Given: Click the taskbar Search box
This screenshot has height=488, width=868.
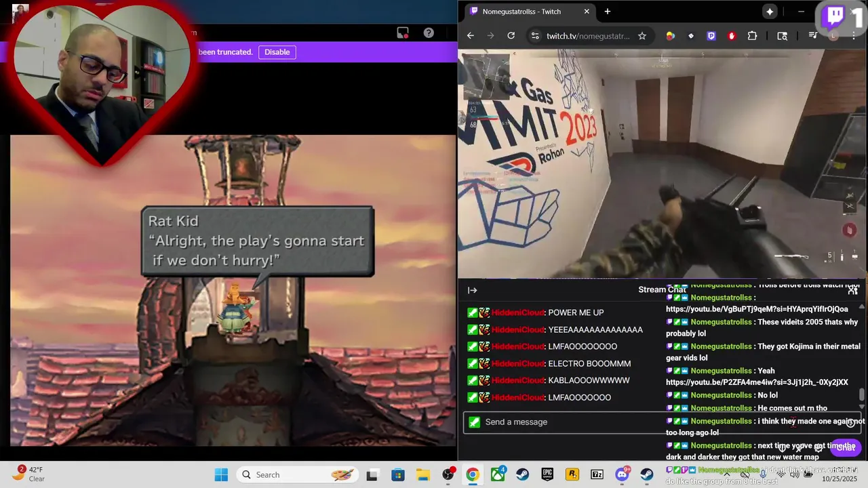Looking at the screenshot, I should pyautogui.click(x=298, y=474).
